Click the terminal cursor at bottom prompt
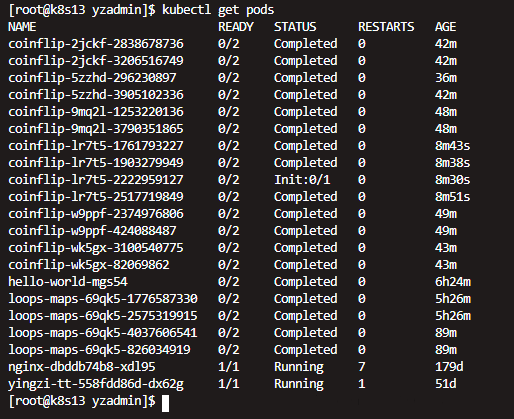 tap(165, 403)
